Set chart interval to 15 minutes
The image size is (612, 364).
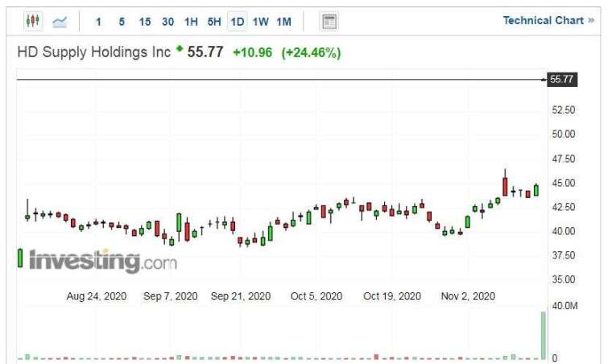pyautogui.click(x=145, y=22)
